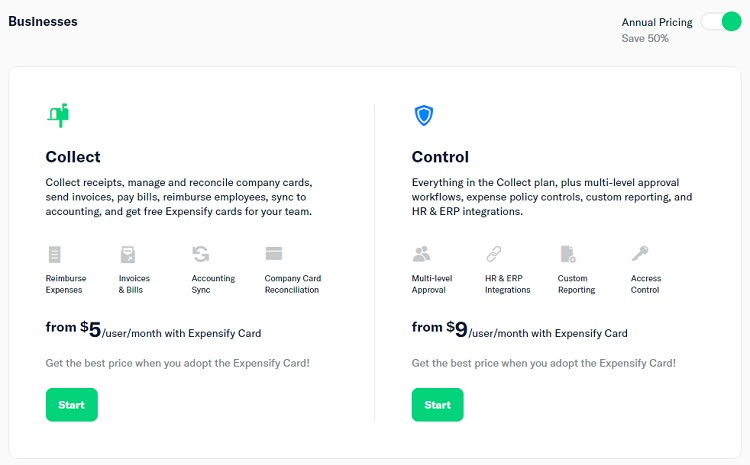750x465 pixels.
Task: Select the Custom Reporting document icon
Action: point(568,254)
